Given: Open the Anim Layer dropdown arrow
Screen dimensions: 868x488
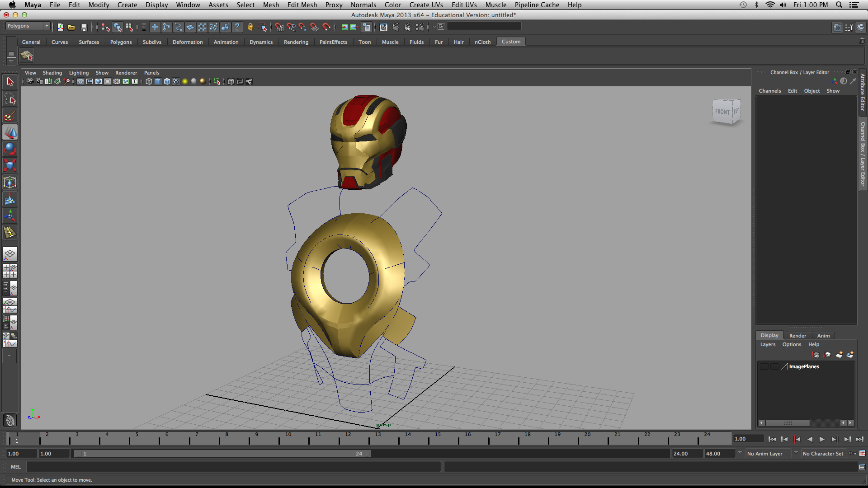Looking at the screenshot, I should 740,453.
